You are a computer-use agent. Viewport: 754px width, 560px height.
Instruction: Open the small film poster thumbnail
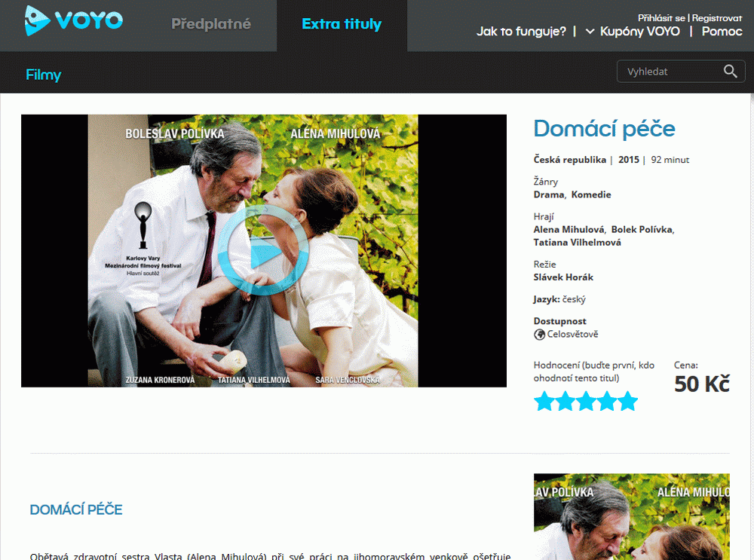(631, 517)
